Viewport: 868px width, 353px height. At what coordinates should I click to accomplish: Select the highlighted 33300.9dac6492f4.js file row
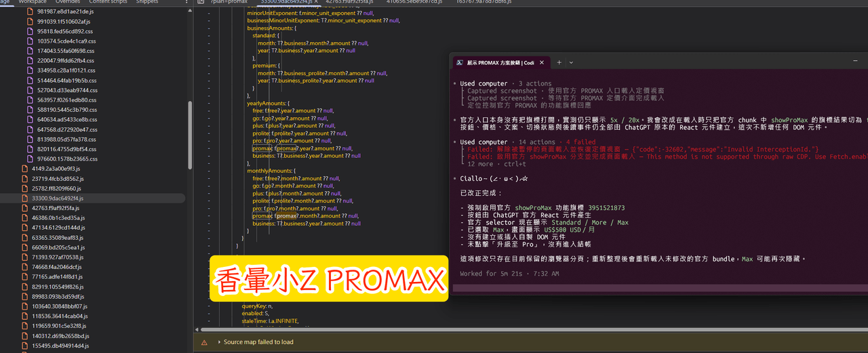92,199
